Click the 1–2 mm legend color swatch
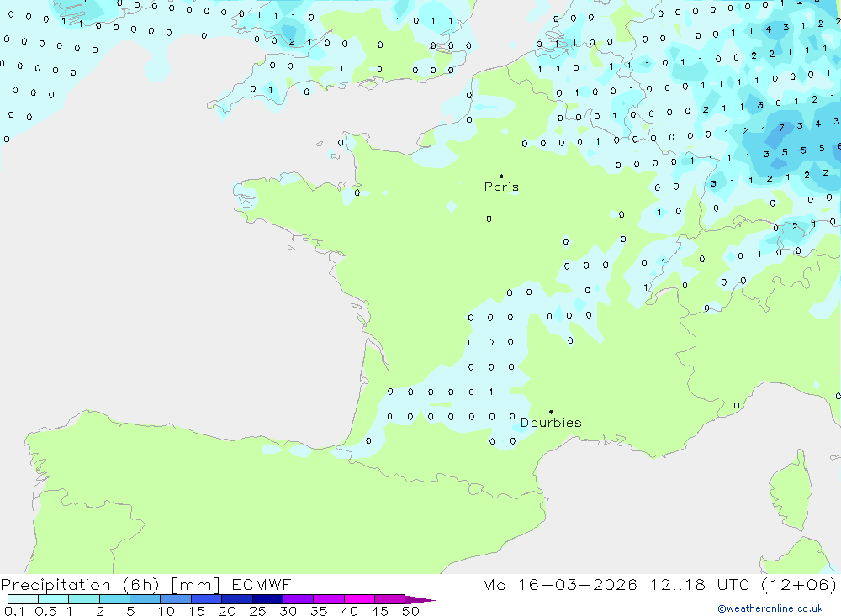The height and width of the screenshot is (616, 841). (84, 599)
